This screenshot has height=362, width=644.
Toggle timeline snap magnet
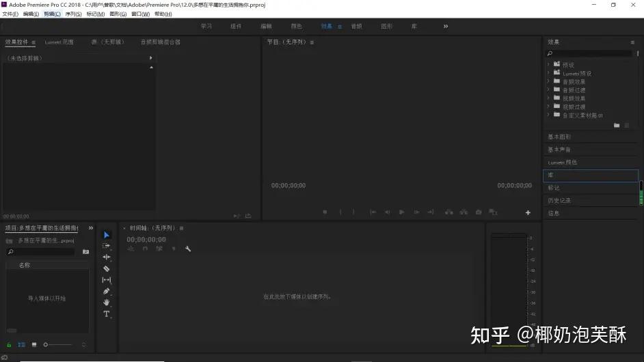pyautogui.click(x=145, y=249)
